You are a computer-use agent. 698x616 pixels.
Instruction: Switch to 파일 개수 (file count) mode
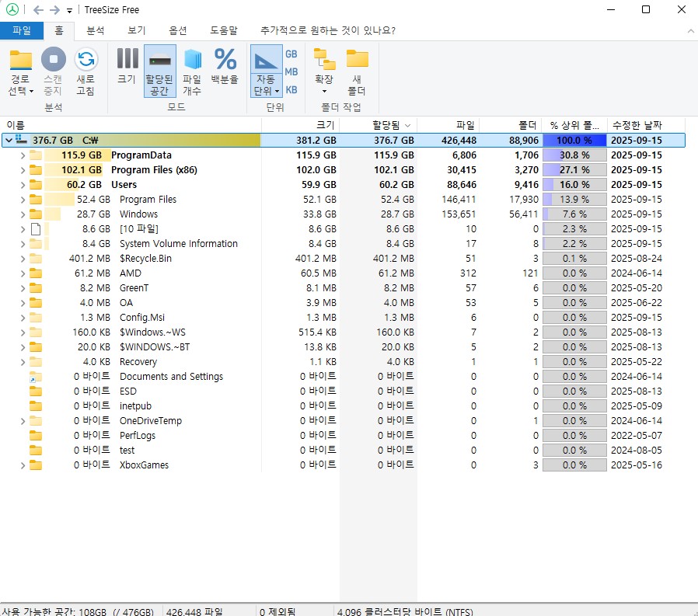(x=192, y=71)
